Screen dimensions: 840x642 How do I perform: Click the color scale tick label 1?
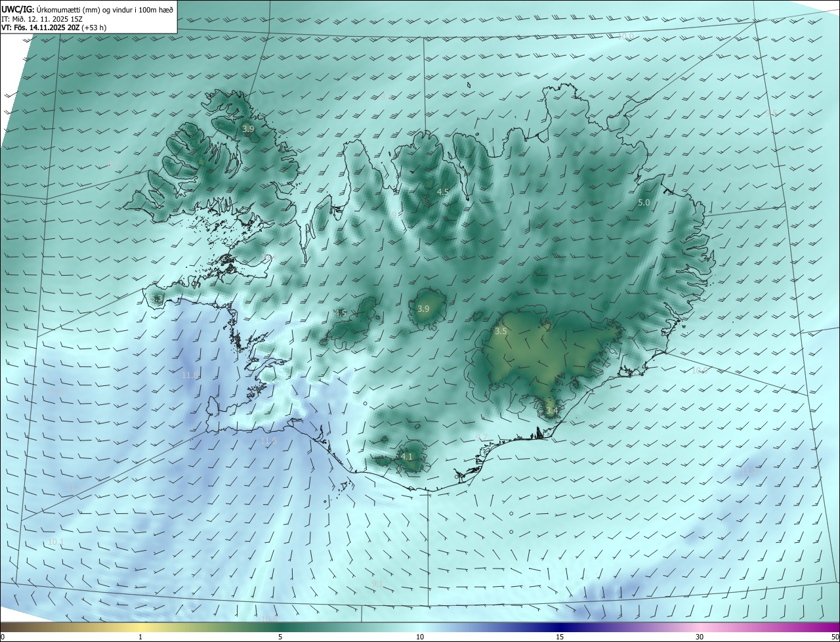pyautogui.click(x=140, y=637)
